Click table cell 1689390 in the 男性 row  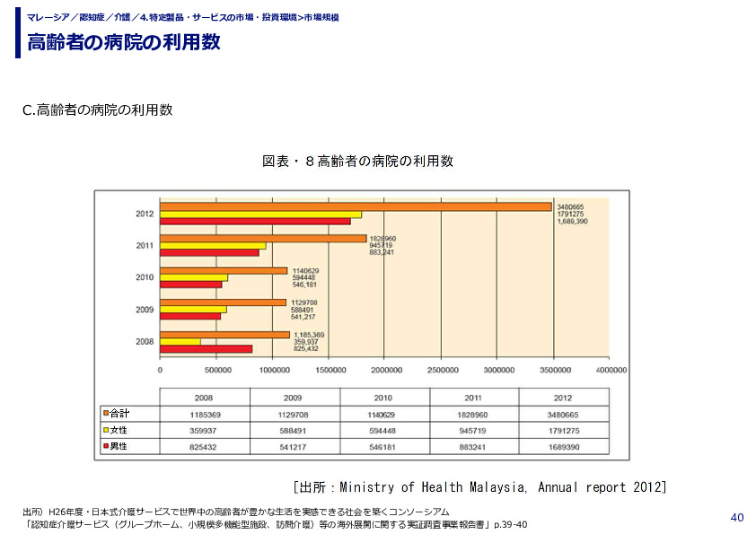coord(564,447)
